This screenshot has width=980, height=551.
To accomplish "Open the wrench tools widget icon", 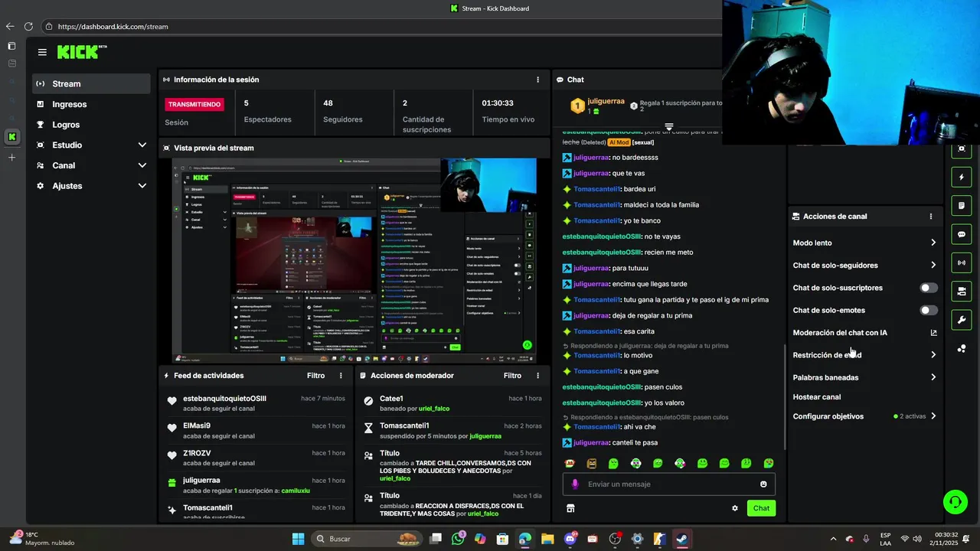I will coord(962,320).
